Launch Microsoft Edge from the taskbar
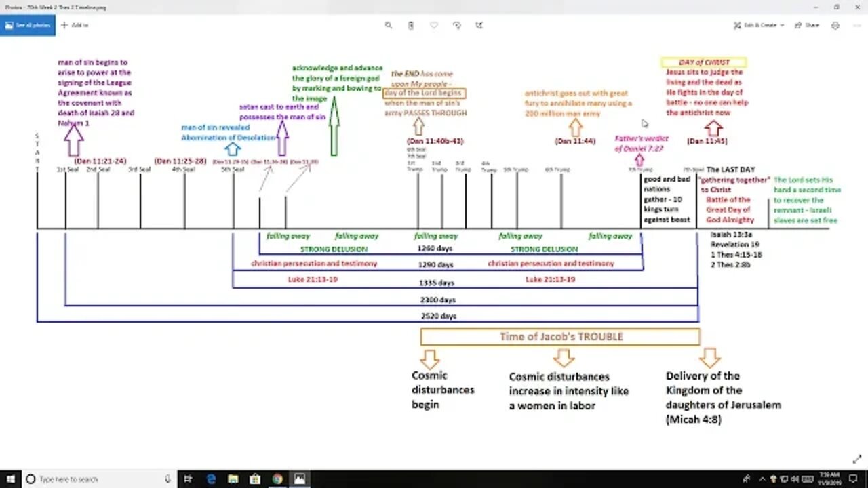Viewport: 868px width, 488px height. (211, 479)
